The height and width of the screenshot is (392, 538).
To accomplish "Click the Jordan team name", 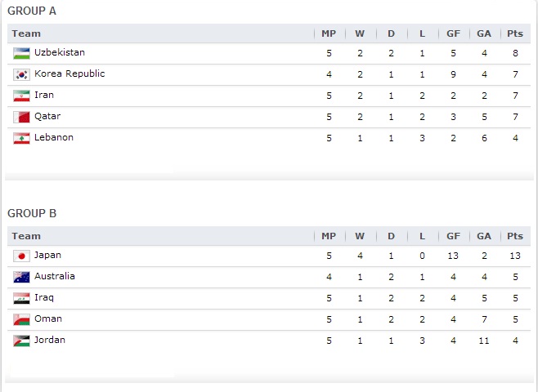I will tap(49, 340).
